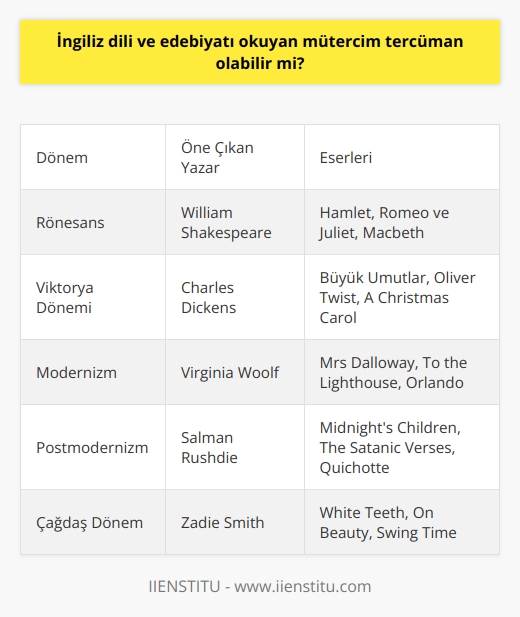Click Midnight's Children works cell

tap(402, 447)
